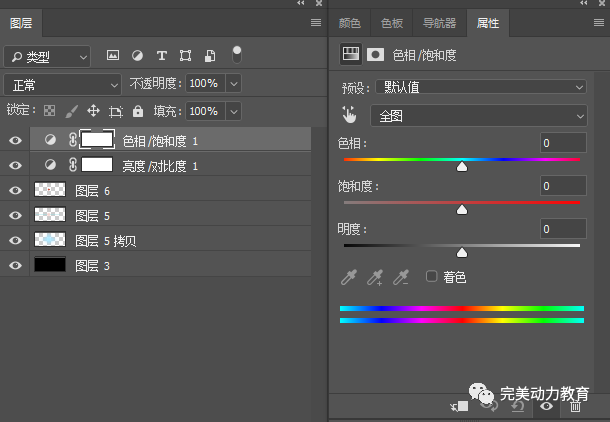Delete adjustment layer with trash icon

pos(575,406)
